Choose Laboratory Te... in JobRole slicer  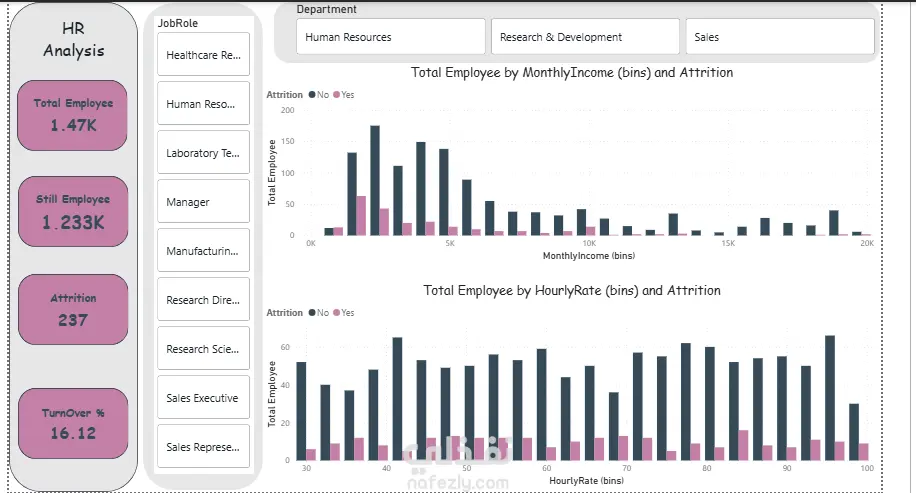click(203, 153)
